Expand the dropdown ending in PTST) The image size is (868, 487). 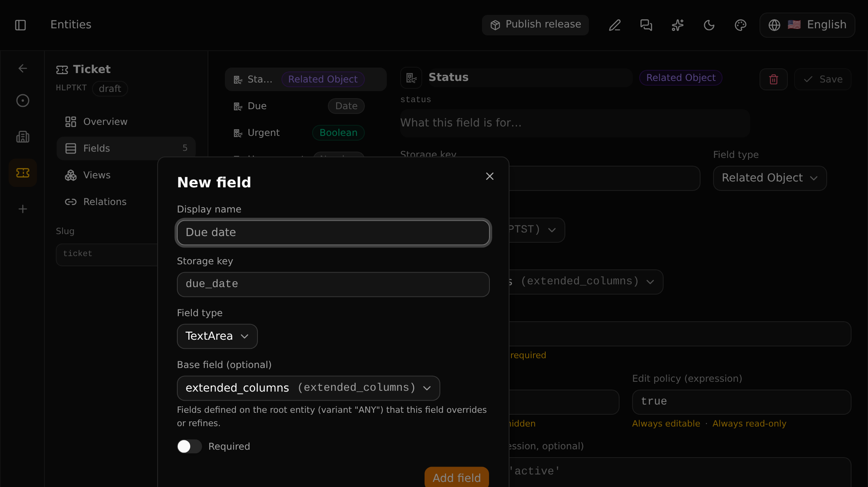[x=537, y=230]
